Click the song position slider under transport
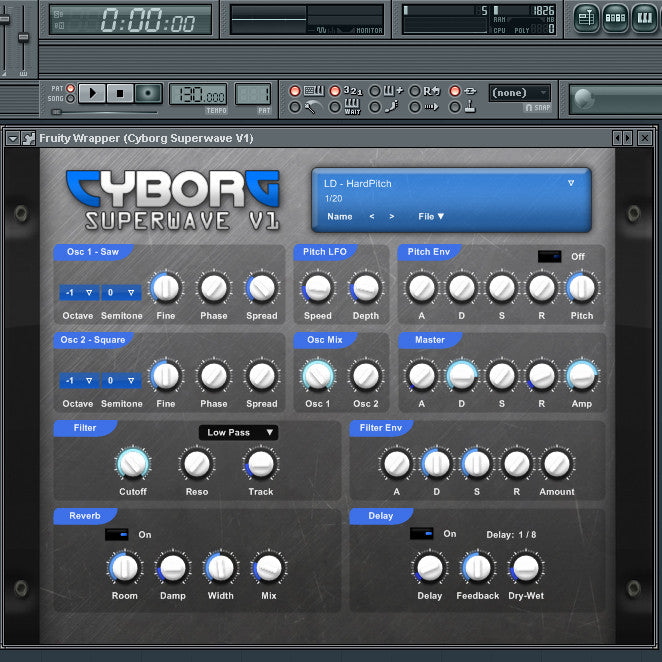 coord(103,112)
